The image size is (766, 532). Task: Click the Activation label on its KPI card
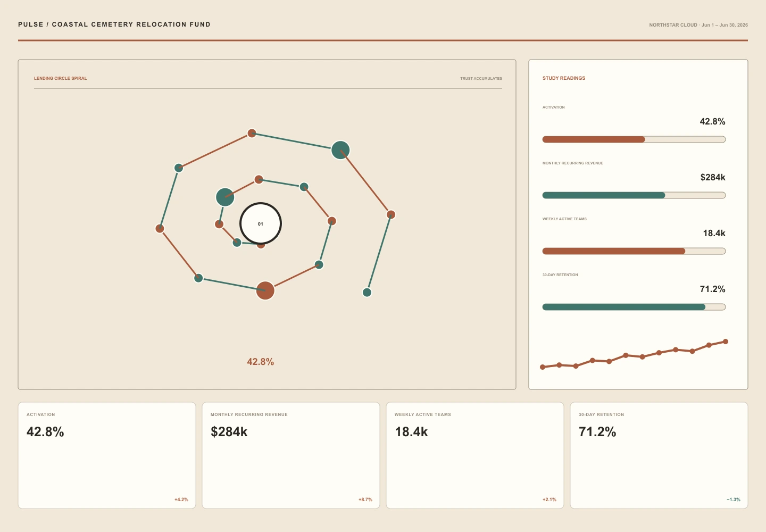[41, 414]
